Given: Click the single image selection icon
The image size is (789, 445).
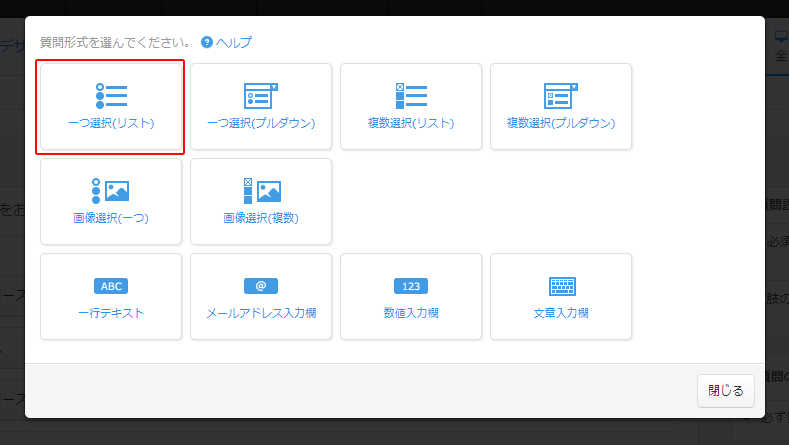Looking at the screenshot, I should [111, 191].
